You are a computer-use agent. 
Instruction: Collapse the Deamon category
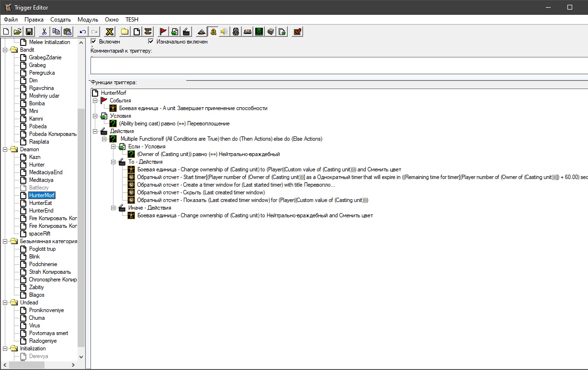6,149
